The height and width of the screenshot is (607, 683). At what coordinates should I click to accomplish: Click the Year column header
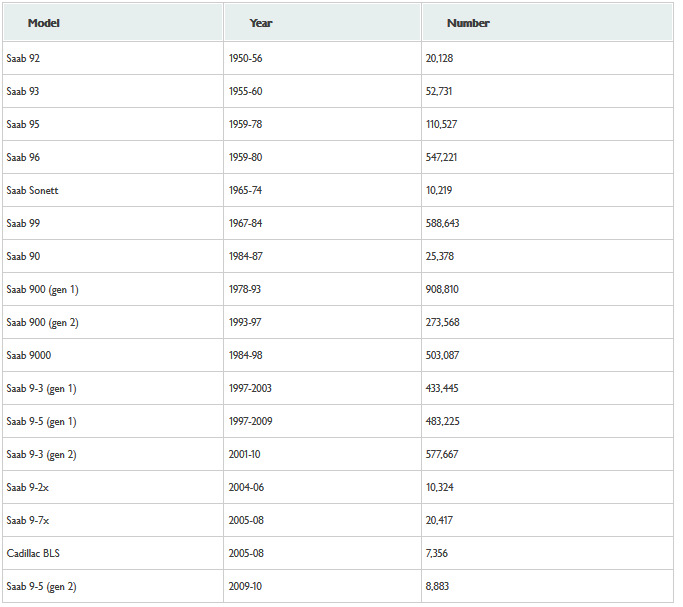point(261,23)
